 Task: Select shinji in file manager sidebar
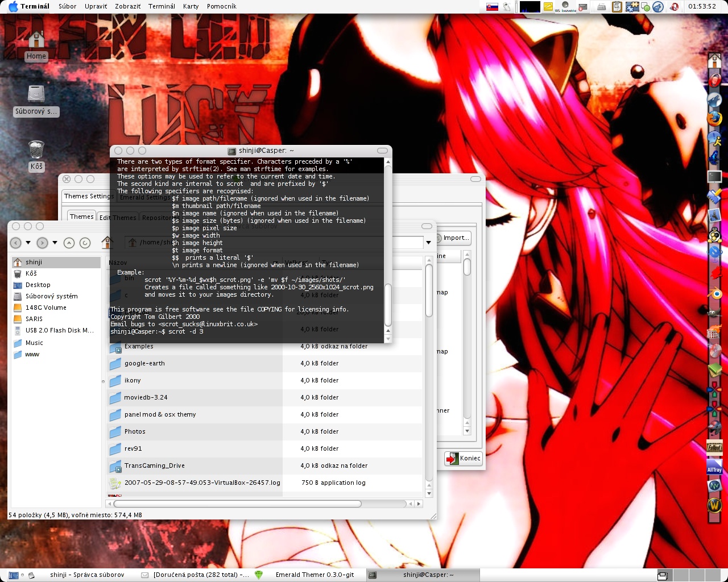click(56, 262)
